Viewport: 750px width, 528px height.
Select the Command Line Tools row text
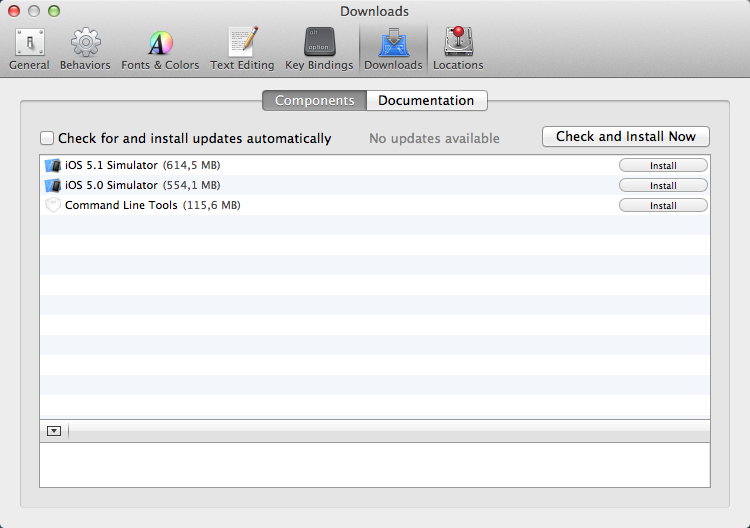point(153,206)
